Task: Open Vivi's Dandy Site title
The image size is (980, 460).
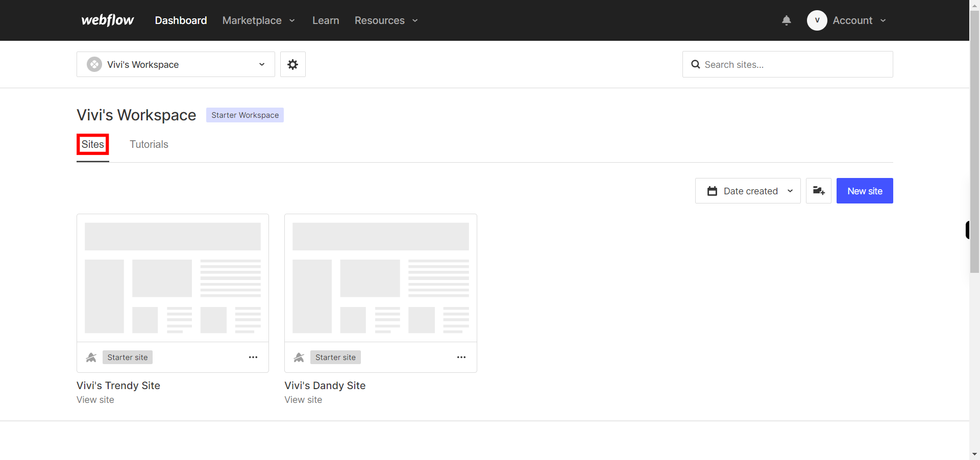Action: (325, 386)
